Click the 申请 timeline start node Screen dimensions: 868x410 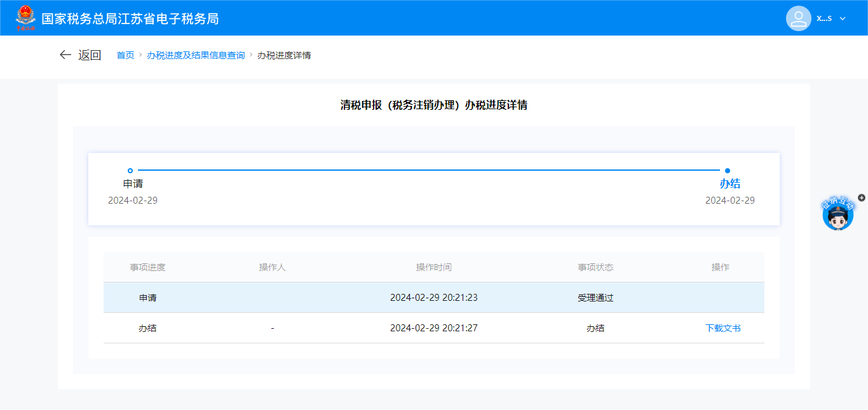tap(130, 171)
